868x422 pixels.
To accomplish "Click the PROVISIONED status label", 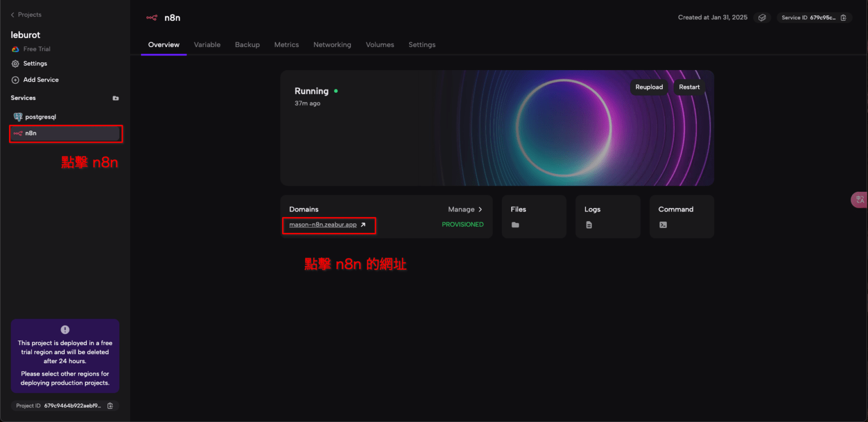I will pyautogui.click(x=463, y=225).
